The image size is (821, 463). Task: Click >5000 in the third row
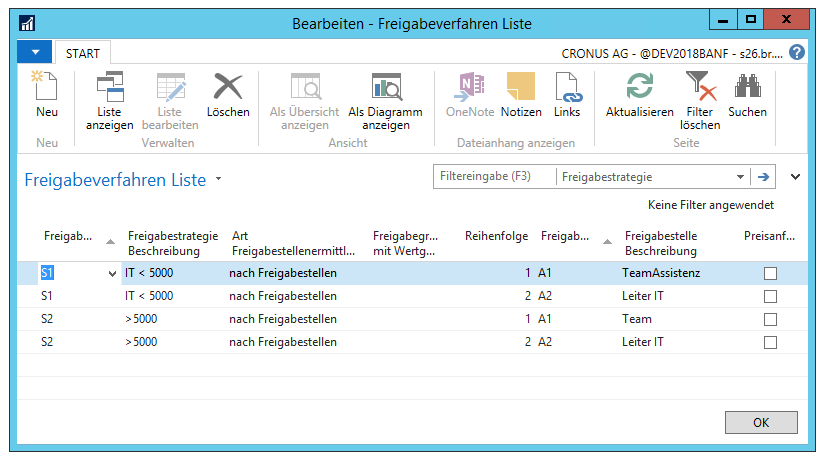click(141, 319)
